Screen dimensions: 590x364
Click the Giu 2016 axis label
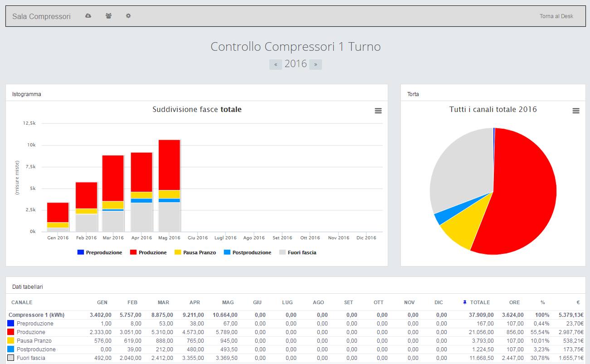coord(198,238)
